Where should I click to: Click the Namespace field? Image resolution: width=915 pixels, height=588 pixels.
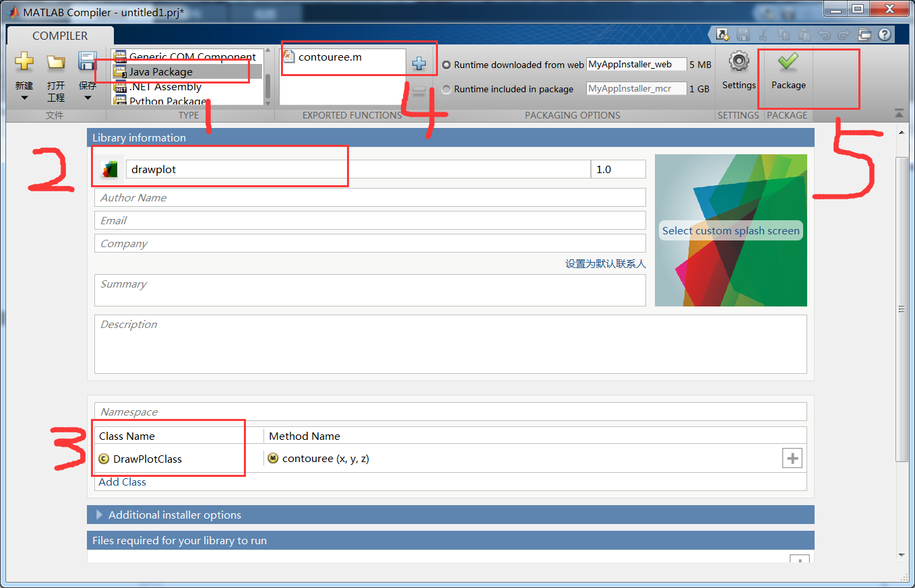(x=450, y=412)
